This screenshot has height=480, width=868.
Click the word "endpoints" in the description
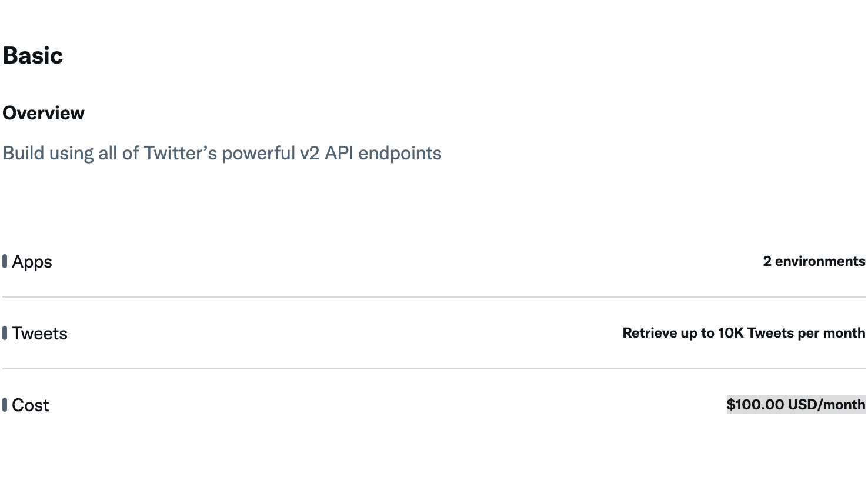400,153
